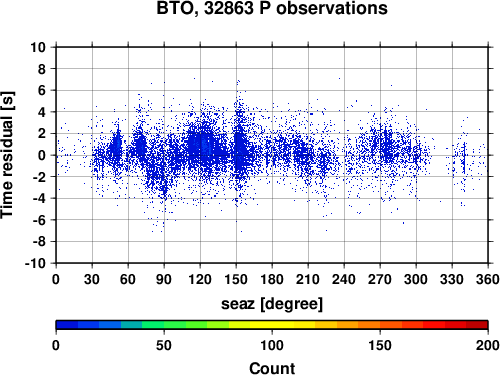Click the data cluster near 150 degrees
Image resolution: width=500 pixels, height=375 pixels.
click(239, 147)
